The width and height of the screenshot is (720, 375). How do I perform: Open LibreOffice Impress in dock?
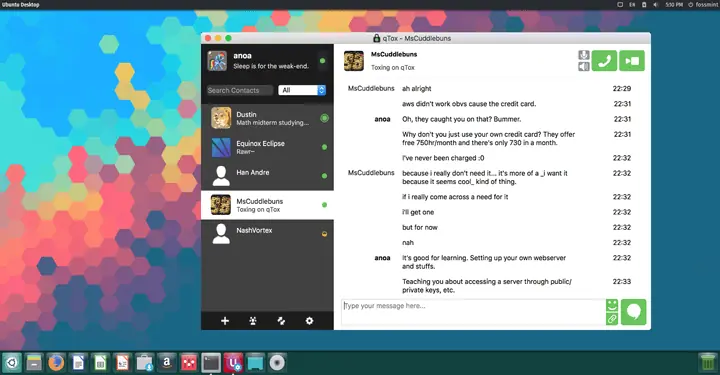pyautogui.click(x=122, y=363)
